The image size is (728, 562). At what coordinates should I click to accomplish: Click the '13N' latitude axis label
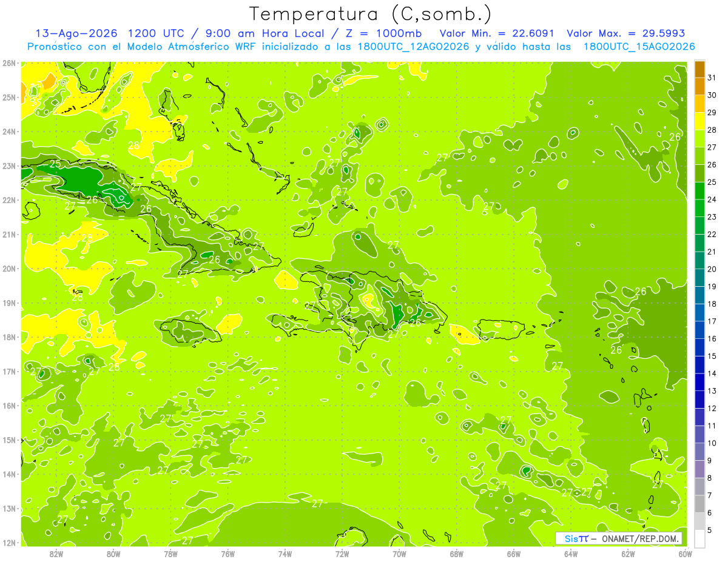tap(9, 508)
